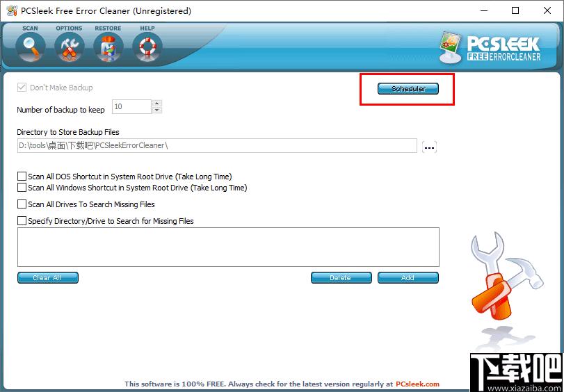Click the PCSleek Free Error Cleaner logo

490,48
